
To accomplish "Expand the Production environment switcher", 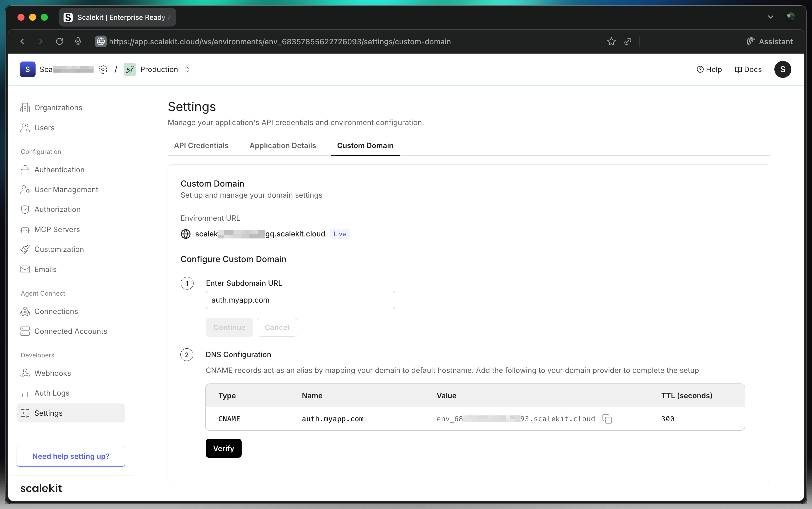I will click(187, 69).
